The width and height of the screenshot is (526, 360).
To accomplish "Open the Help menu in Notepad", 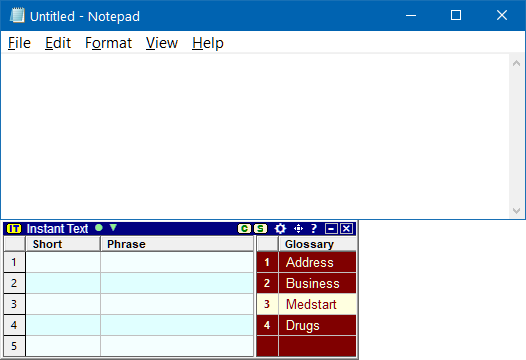I will point(208,43).
